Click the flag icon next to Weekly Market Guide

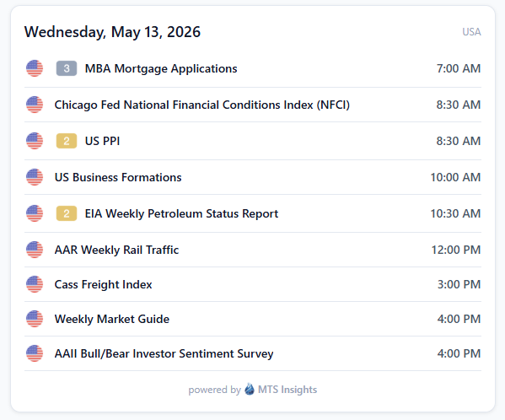tap(35, 319)
